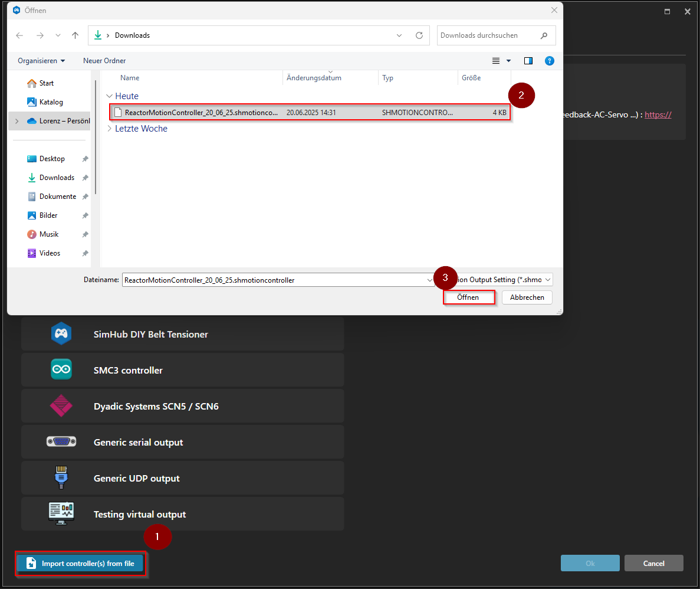Collapse the Heute group
700x589 pixels.
point(110,96)
